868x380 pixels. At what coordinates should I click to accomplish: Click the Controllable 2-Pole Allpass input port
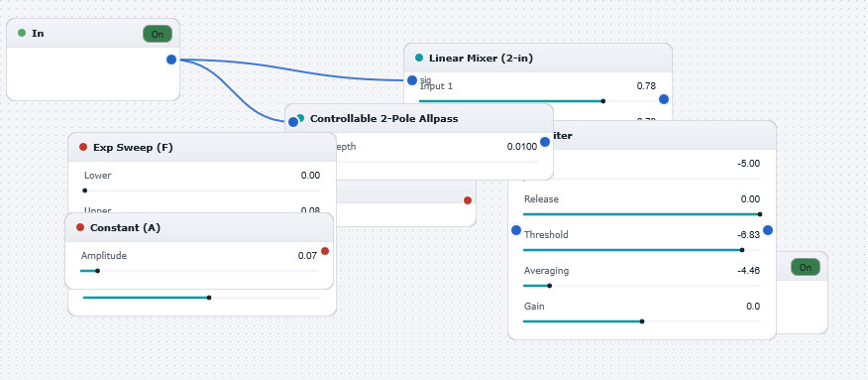tap(293, 122)
